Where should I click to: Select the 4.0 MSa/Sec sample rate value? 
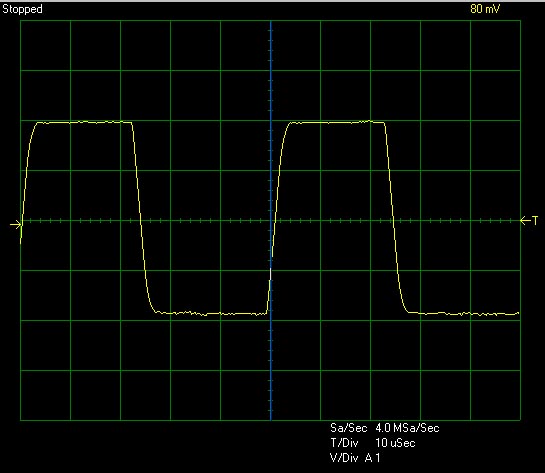tap(407, 428)
